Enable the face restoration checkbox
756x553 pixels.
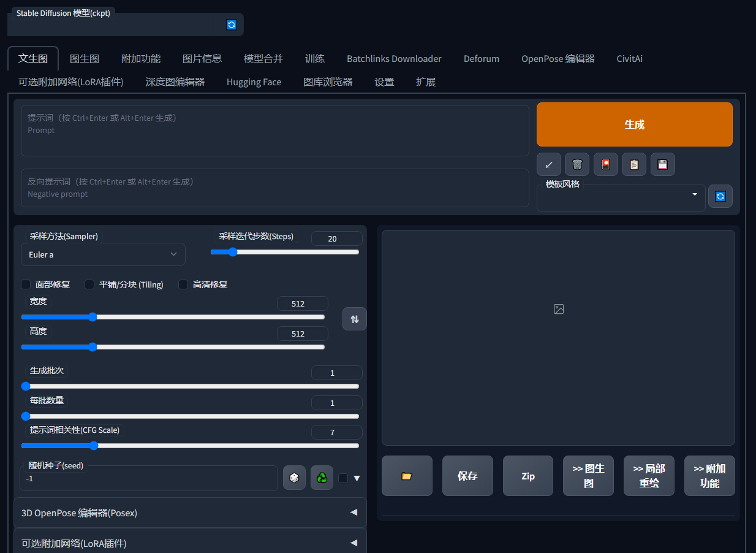[26, 284]
